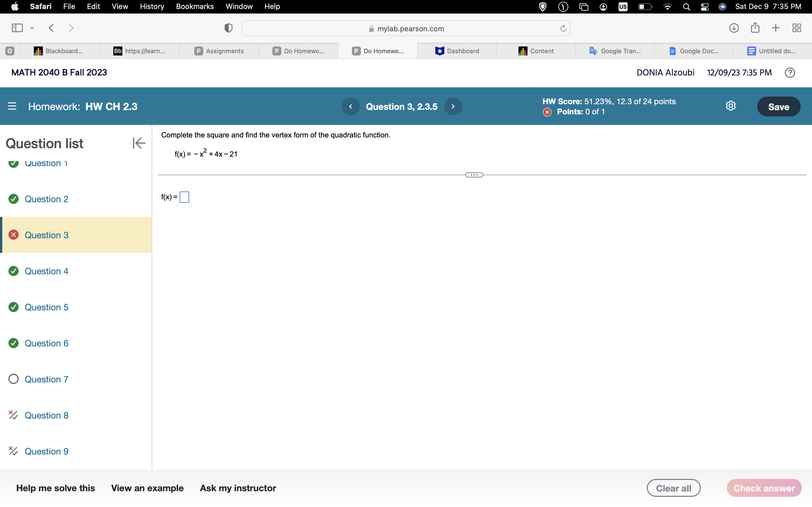Click the Check answer button
812x507 pixels.
[x=764, y=488]
